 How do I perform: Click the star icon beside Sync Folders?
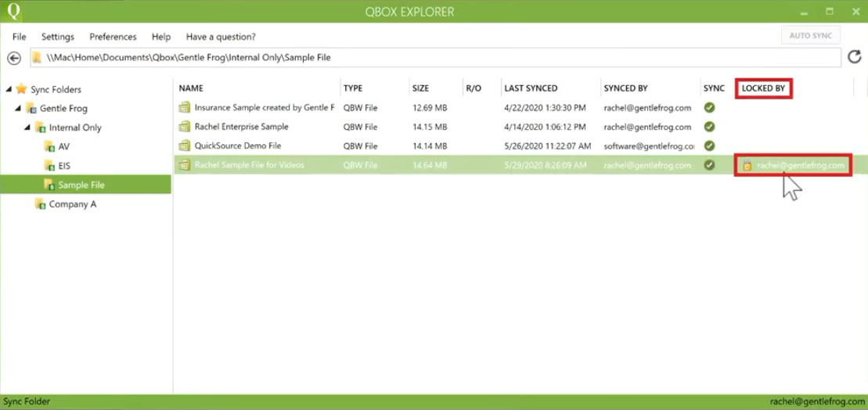click(x=21, y=89)
